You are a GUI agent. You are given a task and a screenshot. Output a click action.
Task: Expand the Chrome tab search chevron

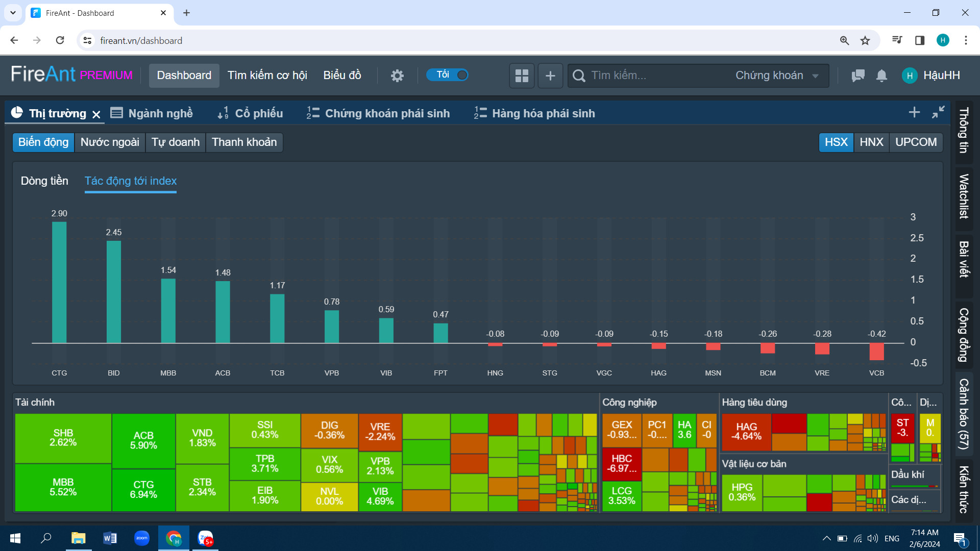click(13, 13)
